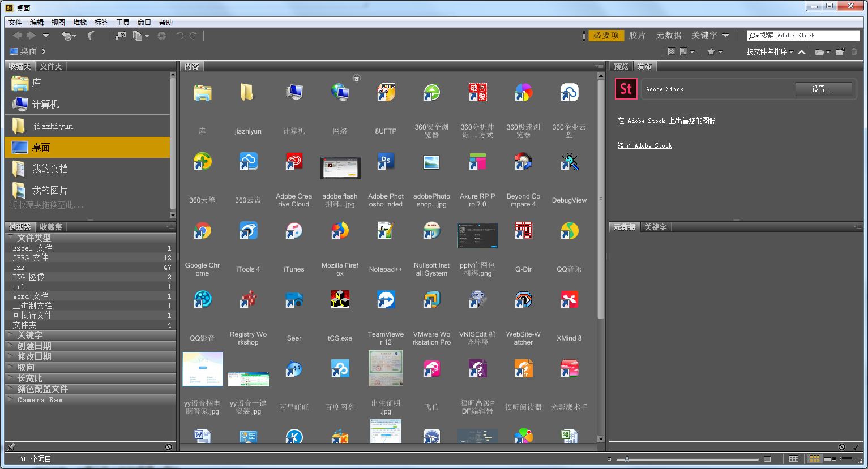
Task: Click the go back arrow in toolbar
Action: (18, 36)
